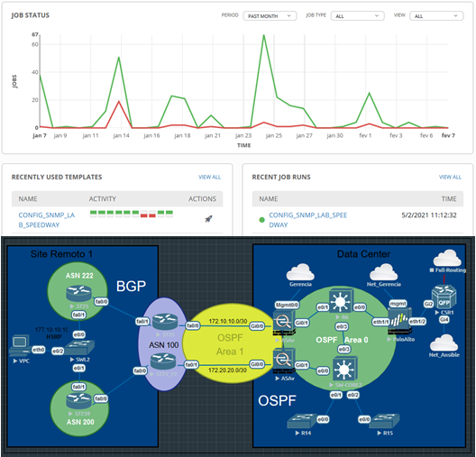Screen dimensions: 476x457
Task: Select the CSR1 router node
Action: [x=444, y=297]
